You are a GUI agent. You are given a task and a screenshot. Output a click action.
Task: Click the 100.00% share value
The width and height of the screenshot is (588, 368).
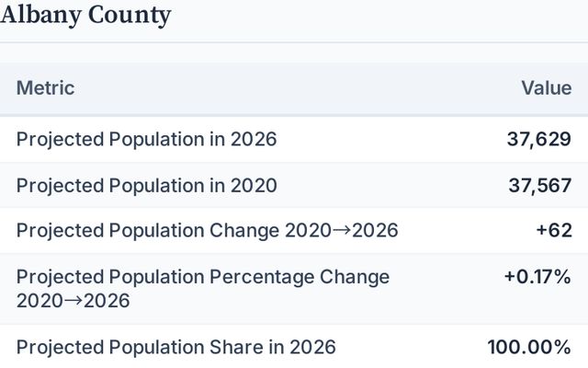529,347
